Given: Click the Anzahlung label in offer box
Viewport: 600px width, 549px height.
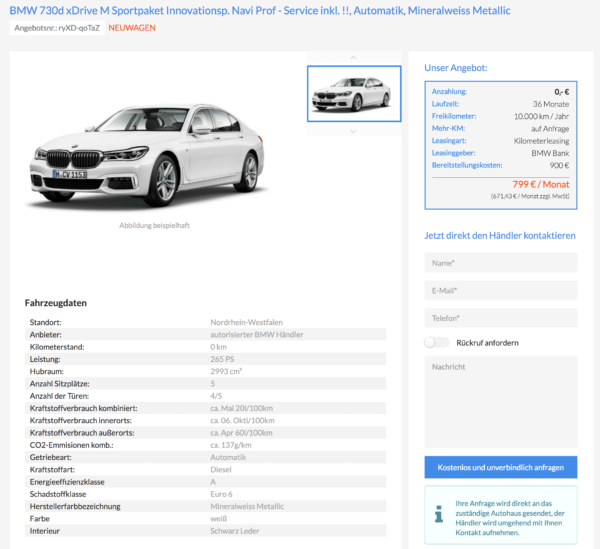Looking at the screenshot, I should tap(449, 91).
